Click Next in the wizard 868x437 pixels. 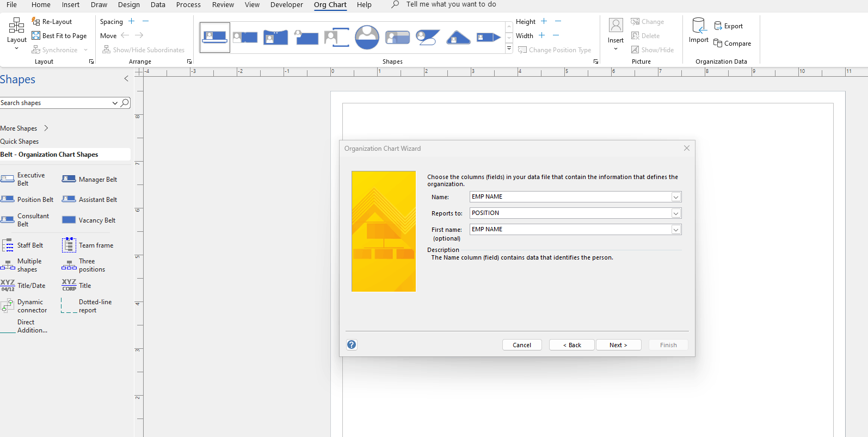(x=618, y=345)
